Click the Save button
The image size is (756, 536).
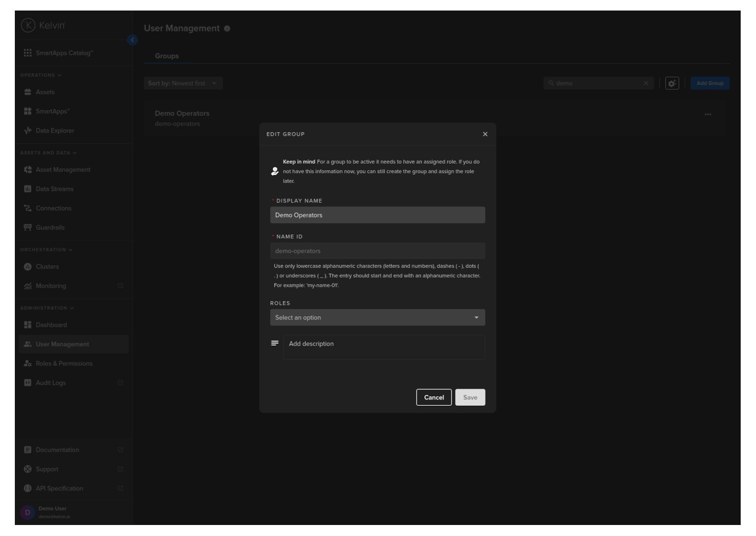coord(470,397)
